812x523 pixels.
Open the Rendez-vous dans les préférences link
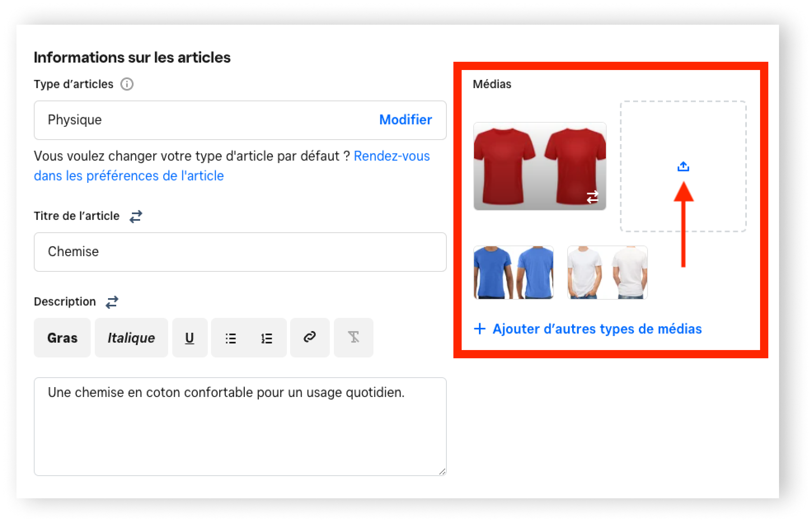click(x=391, y=156)
